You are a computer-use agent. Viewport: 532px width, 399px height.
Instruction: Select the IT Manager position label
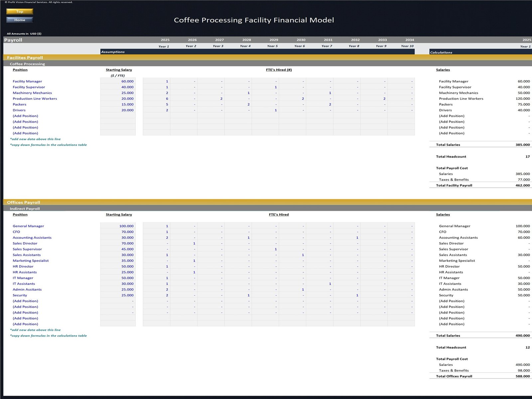tap(23, 278)
